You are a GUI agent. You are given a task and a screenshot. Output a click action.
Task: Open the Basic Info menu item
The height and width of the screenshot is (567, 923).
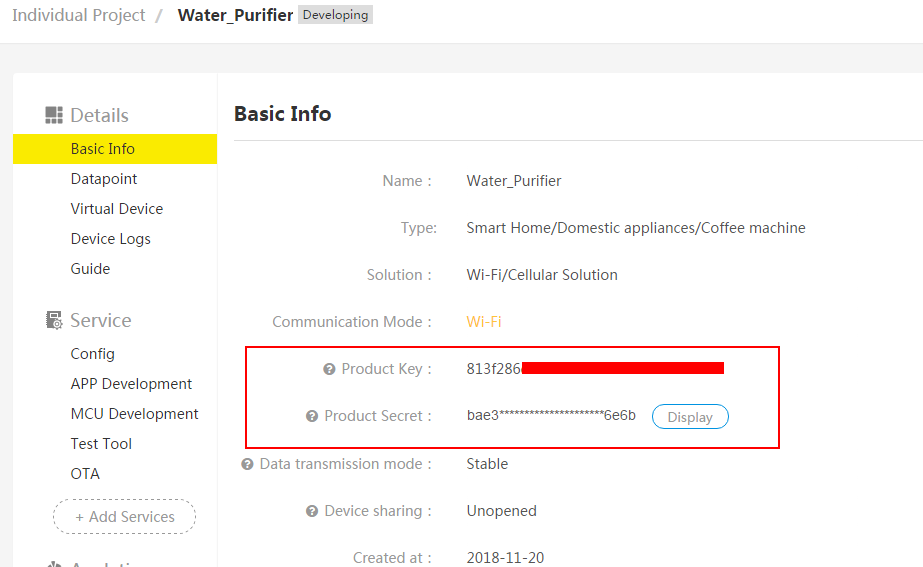point(102,149)
